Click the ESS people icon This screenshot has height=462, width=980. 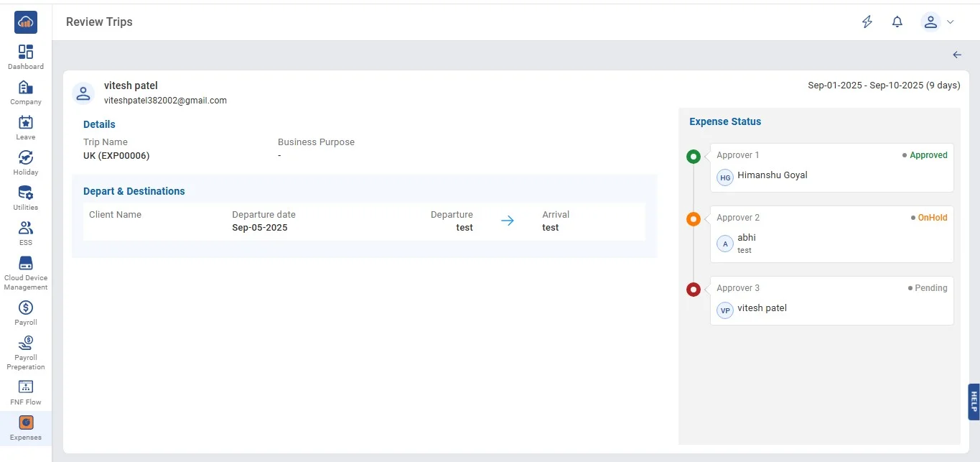(26, 228)
